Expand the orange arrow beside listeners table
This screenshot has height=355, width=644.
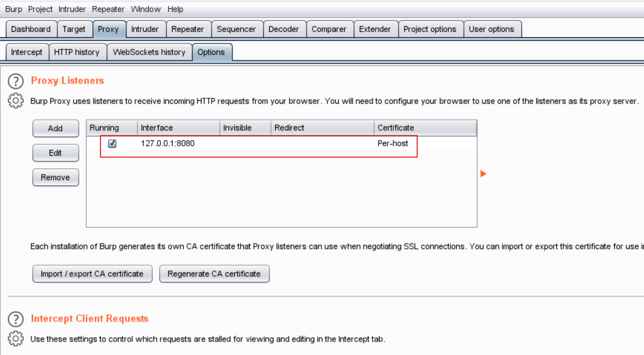click(483, 174)
